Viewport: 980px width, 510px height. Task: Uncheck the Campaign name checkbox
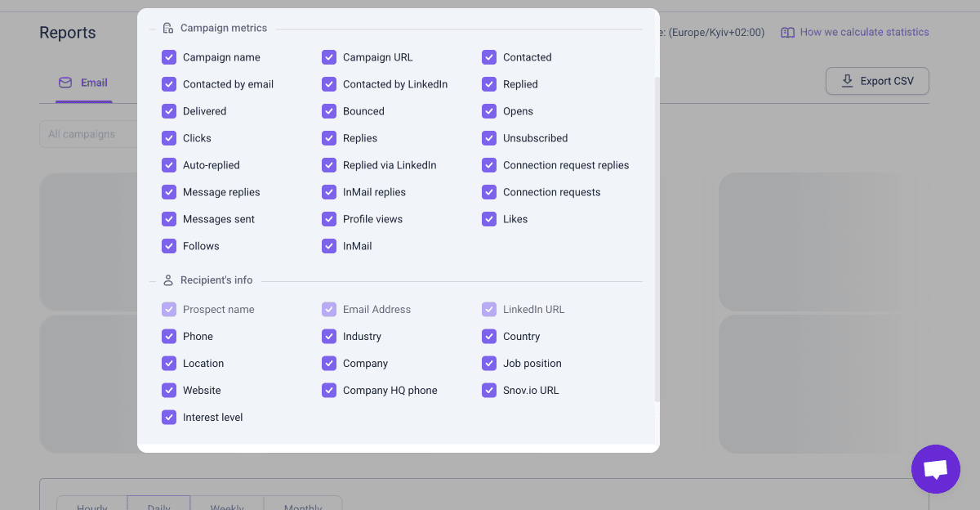169,57
